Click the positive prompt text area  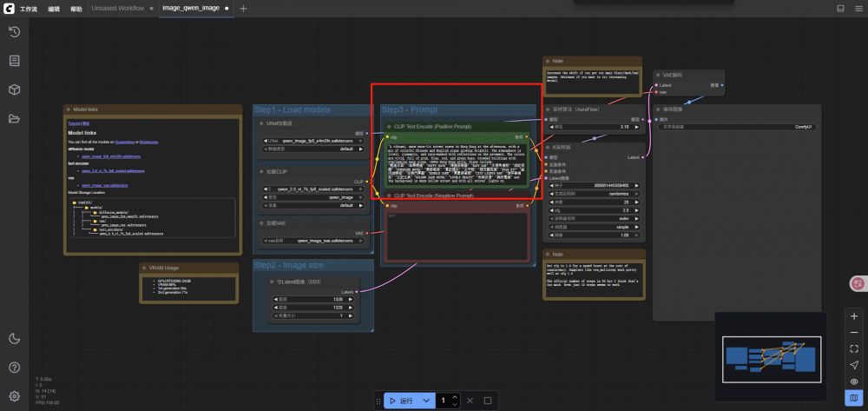coord(457,164)
